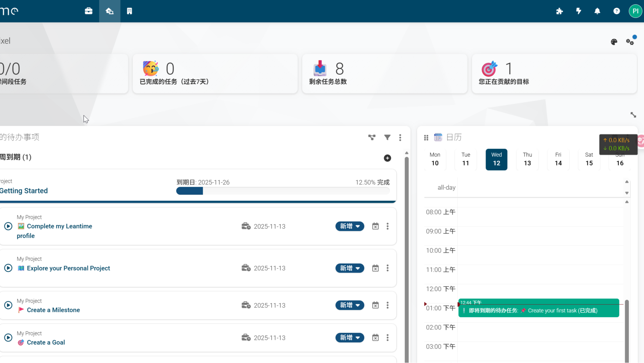Open the plugins puzzle icon in top bar
644x363 pixels.
coord(560,11)
